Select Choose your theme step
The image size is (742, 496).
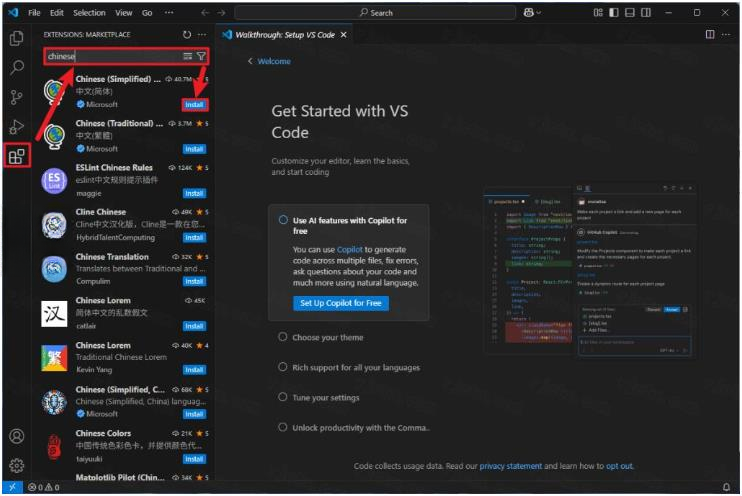click(x=327, y=337)
